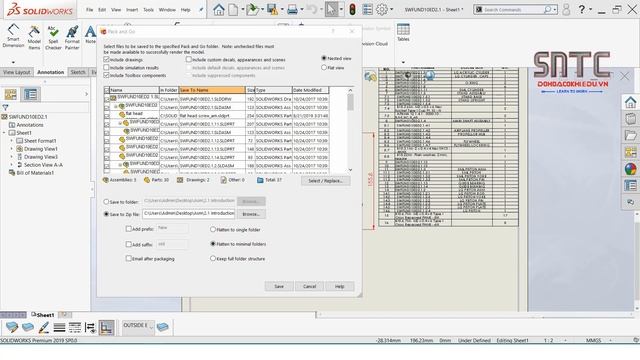Click the Home icon in the top toolbar
Image resolution: width=640 pixels, height=360 pixels.
click(219, 9)
